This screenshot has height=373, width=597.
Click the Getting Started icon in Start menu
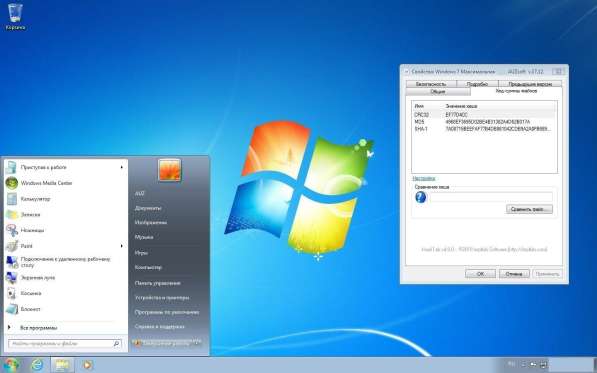pyautogui.click(x=11, y=167)
